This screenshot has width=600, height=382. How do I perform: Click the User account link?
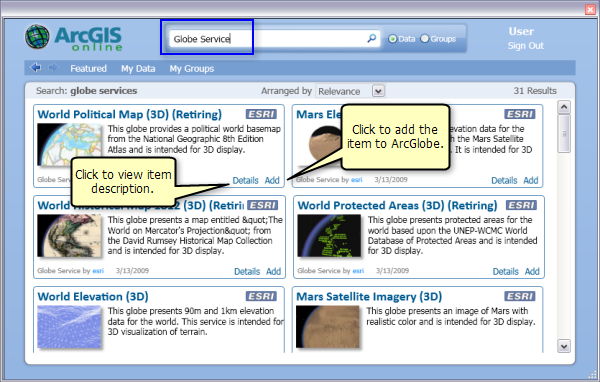coord(521,31)
